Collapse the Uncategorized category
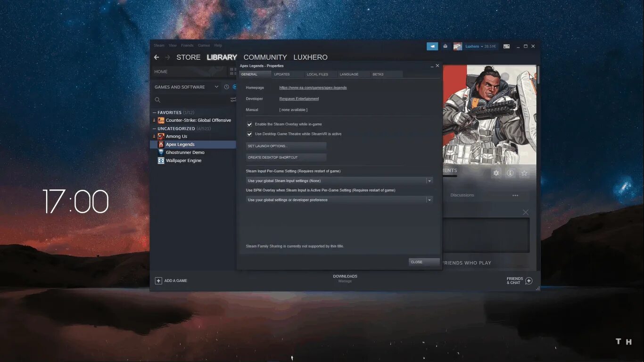This screenshot has height=362, width=644. pyautogui.click(x=154, y=129)
